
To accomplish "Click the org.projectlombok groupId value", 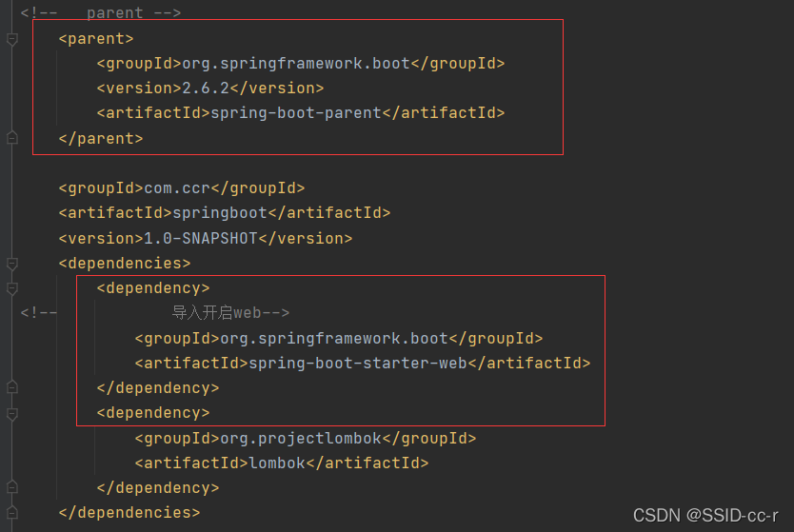I will (x=301, y=439).
